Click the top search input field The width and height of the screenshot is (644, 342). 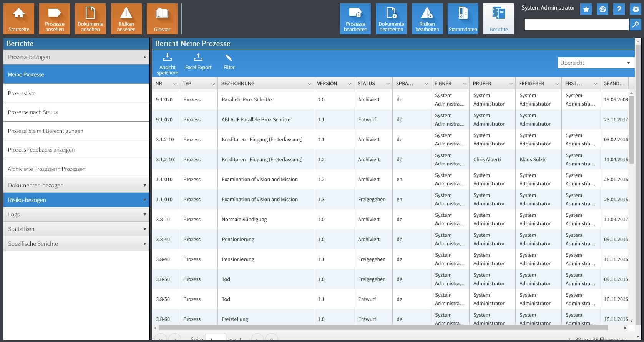576,25
